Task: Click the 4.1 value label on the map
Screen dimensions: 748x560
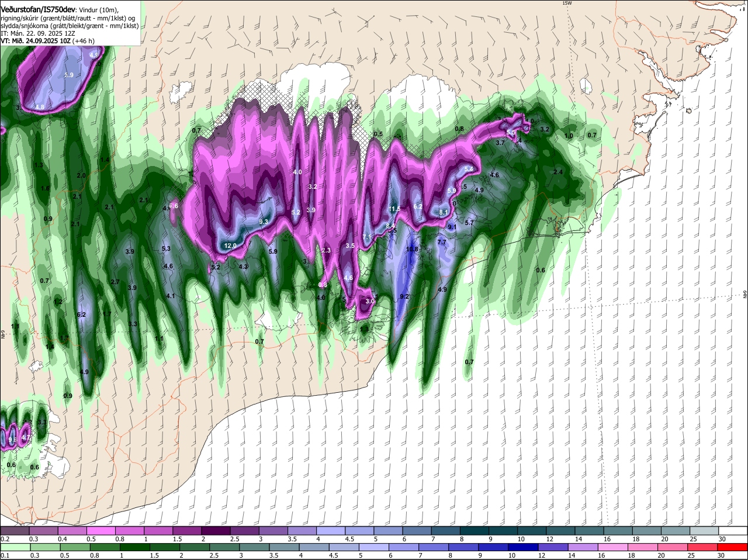Action: point(171,296)
